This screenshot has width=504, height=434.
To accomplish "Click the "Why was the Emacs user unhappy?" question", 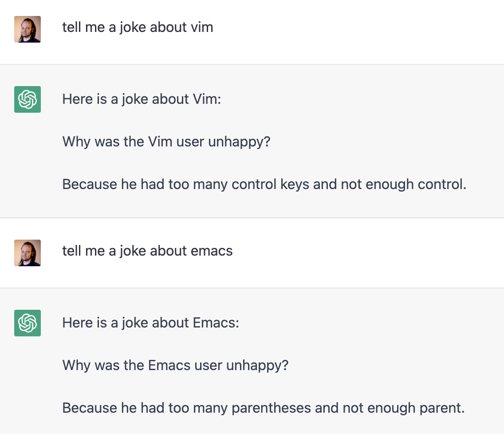I will (x=175, y=366).
